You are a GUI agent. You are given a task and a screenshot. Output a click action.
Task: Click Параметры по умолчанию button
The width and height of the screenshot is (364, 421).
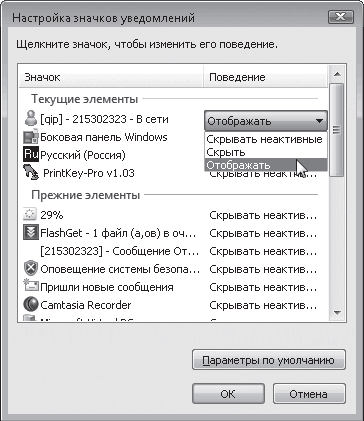point(269,360)
